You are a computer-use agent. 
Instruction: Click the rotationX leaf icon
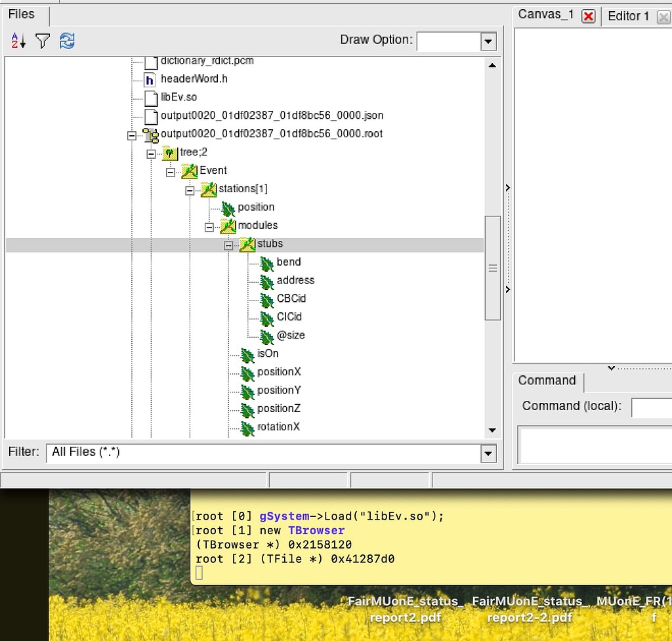pos(247,427)
